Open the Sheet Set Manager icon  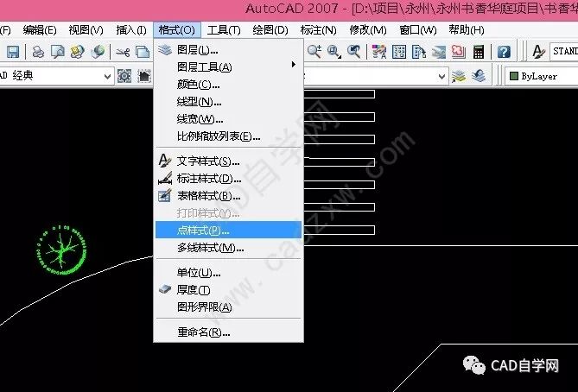[439, 52]
